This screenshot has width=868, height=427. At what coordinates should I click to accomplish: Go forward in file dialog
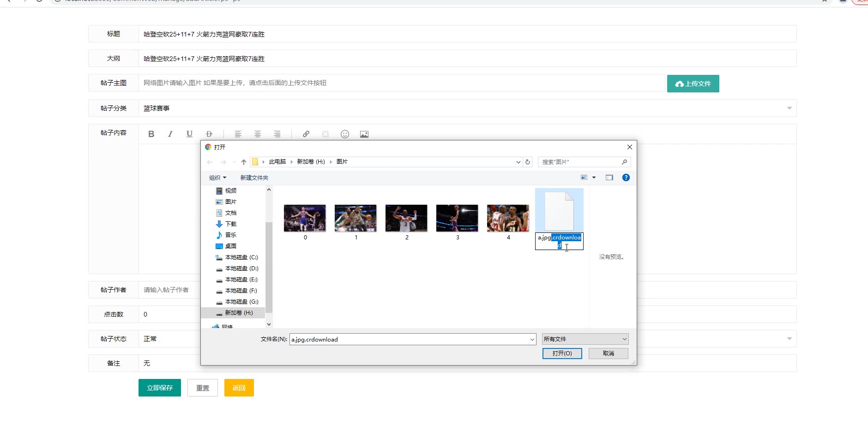pyautogui.click(x=223, y=162)
